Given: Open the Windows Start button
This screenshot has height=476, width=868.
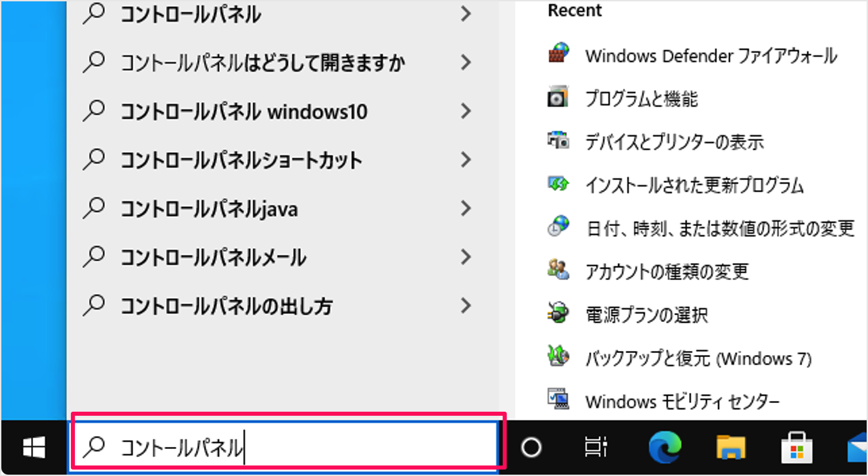Looking at the screenshot, I should [x=34, y=447].
